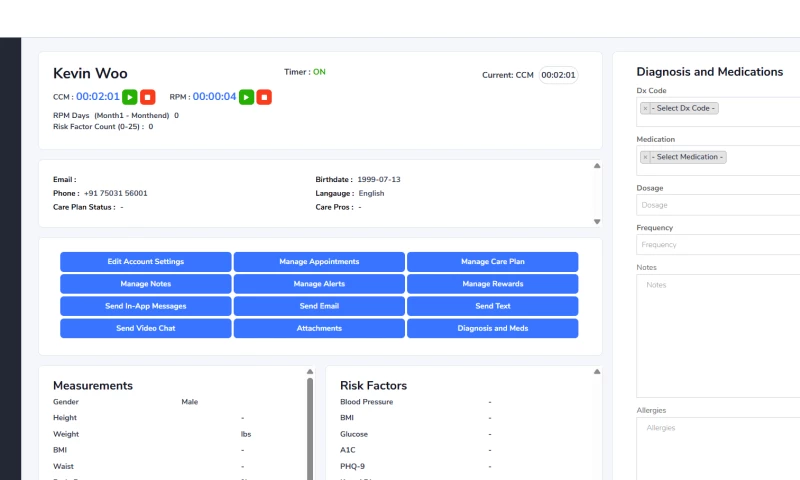The height and width of the screenshot is (480, 800).
Task: Click Send In-App Messages button
Action: point(145,306)
